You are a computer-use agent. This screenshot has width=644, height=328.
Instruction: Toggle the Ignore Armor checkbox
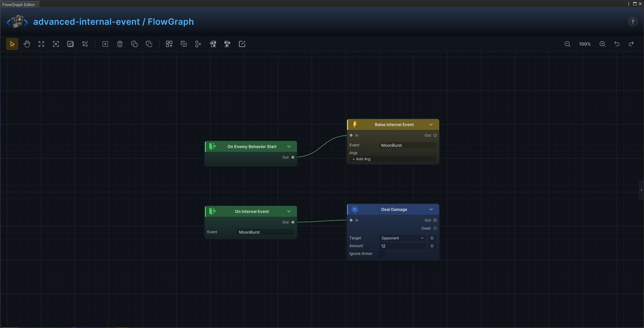[382, 254]
